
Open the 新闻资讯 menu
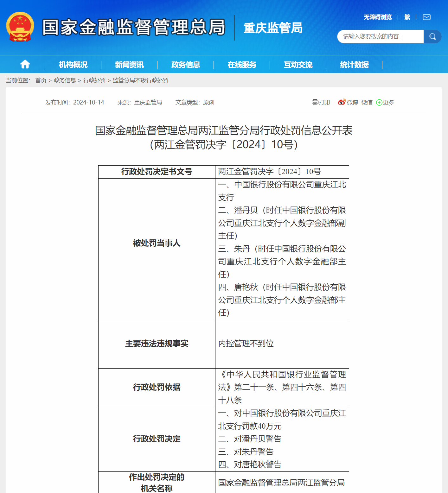click(x=129, y=64)
